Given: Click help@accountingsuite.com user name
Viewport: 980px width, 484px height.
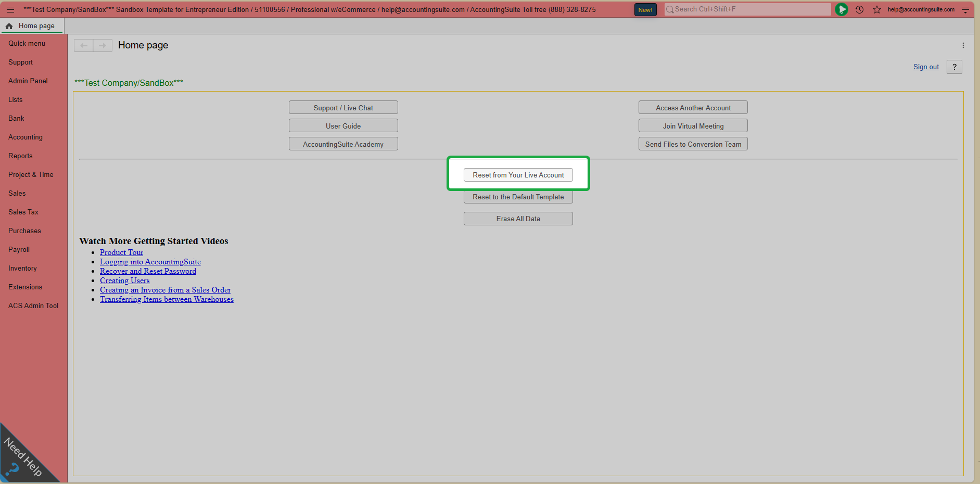Looking at the screenshot, I should coord(921,9).
